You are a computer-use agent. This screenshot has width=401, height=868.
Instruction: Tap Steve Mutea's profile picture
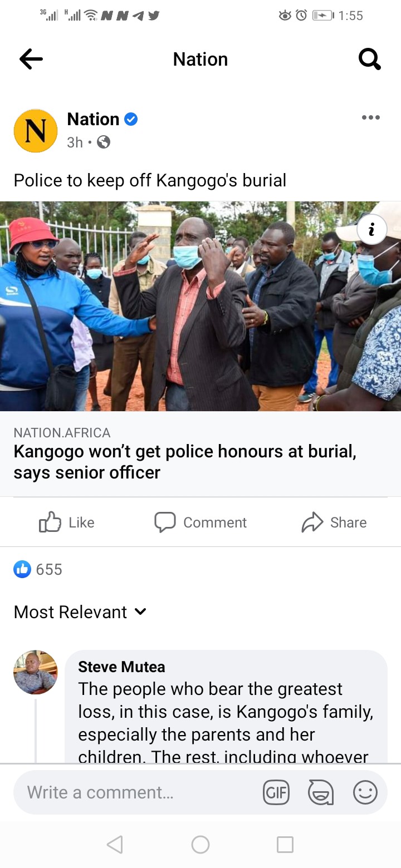click(36, 672)
